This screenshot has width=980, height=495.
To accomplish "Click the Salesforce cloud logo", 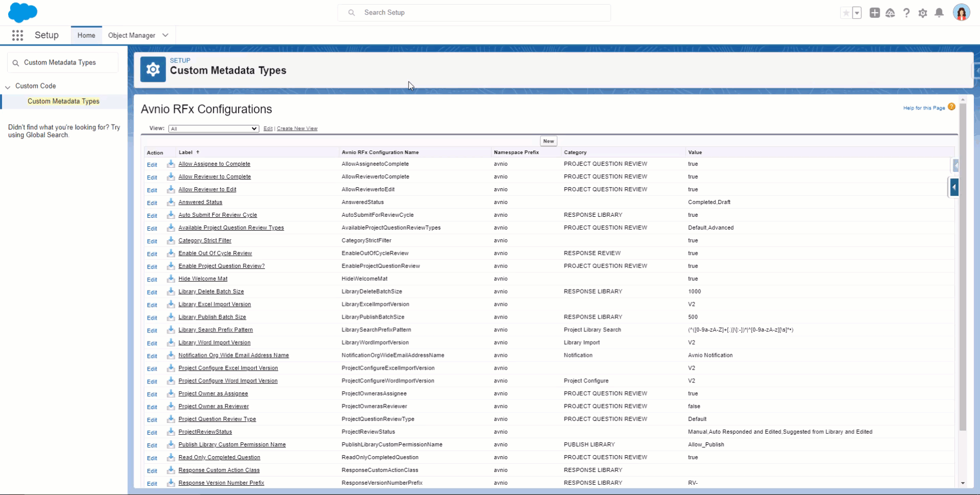I will point(23,12).
